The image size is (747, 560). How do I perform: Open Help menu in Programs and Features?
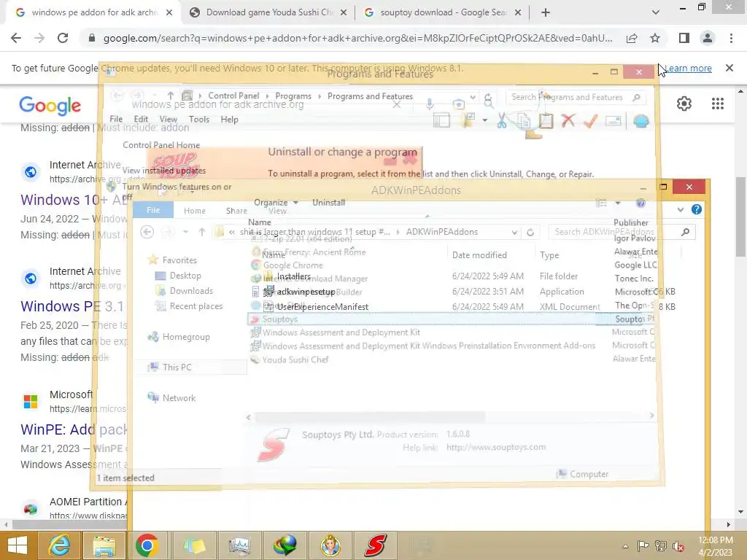[x=229, y=120]
